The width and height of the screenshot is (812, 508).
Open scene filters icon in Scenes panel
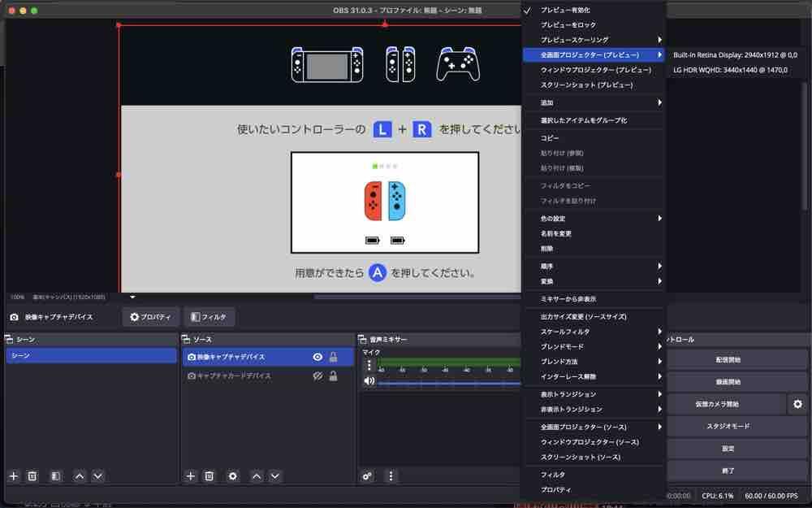[55, 475]
